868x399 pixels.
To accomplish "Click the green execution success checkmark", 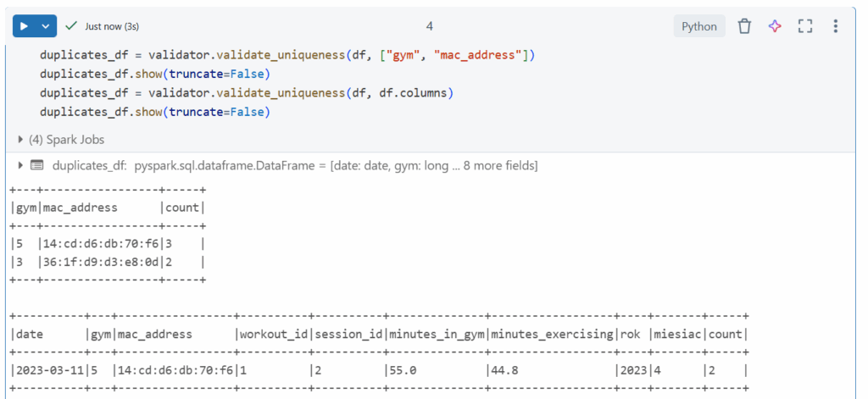I will [x=71, y=26].
